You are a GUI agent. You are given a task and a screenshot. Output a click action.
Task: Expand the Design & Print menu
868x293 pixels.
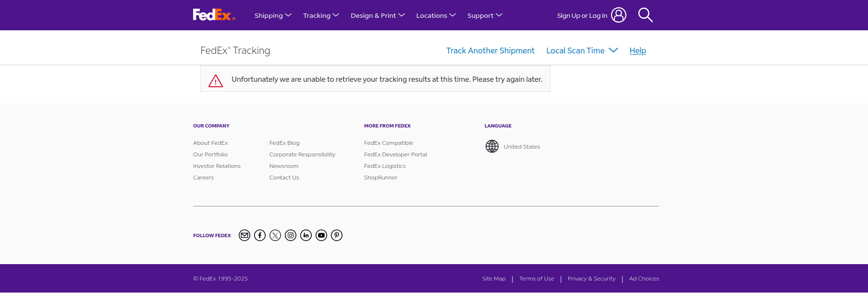pyautogui.click(x=378, y=15)
